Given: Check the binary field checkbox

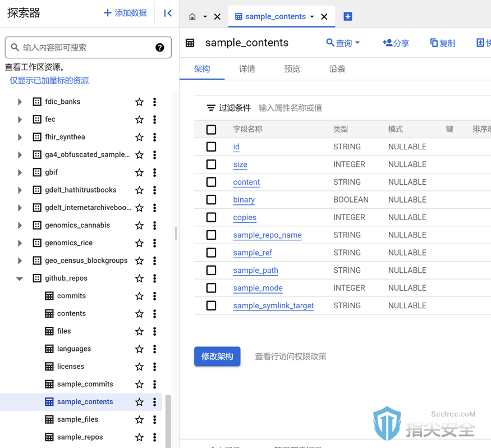Looking at the screenshot, I should click(211, 199).
